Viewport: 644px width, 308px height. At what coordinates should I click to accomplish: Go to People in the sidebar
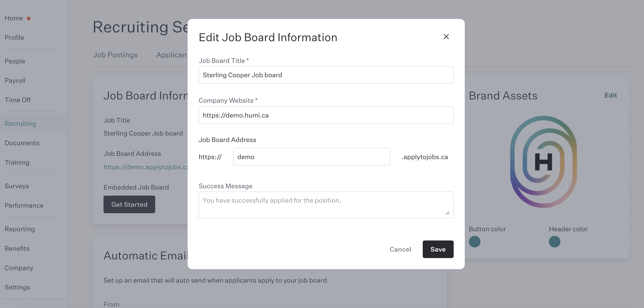click(15, 61)
